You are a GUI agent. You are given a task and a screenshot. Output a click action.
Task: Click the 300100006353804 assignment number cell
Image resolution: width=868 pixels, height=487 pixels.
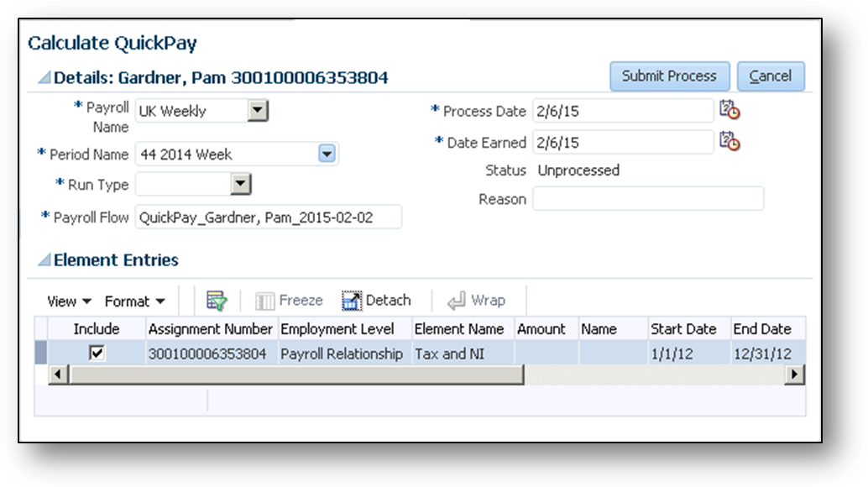click(x=211, y=353)
